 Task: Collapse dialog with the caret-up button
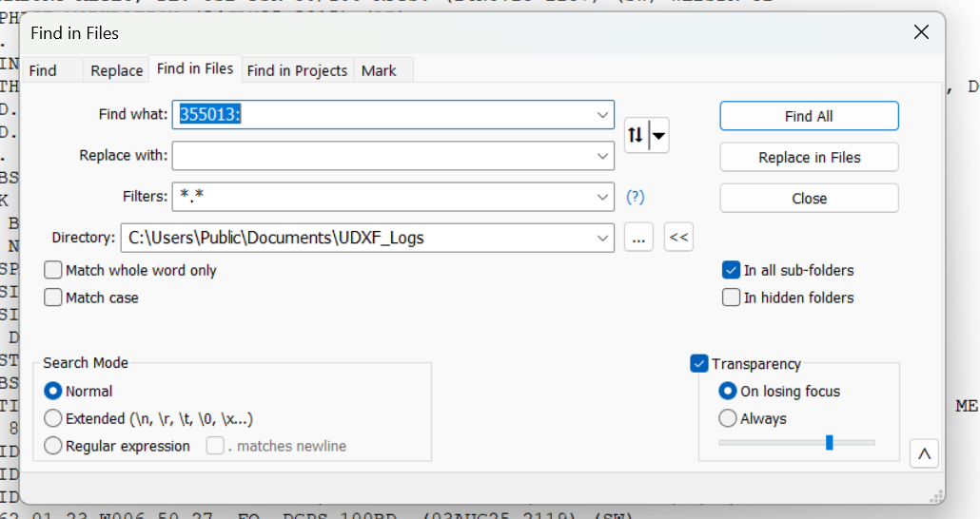coord(923,454)
